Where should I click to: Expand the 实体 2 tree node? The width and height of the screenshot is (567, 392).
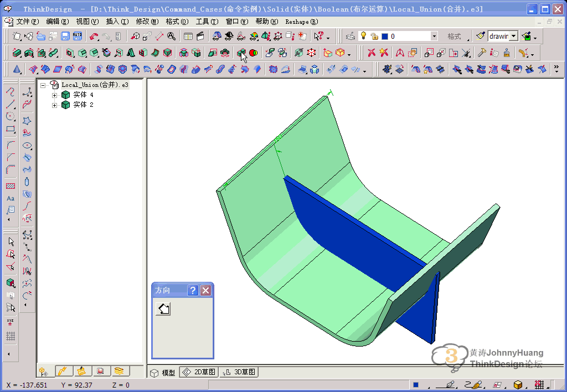(54, 105)
